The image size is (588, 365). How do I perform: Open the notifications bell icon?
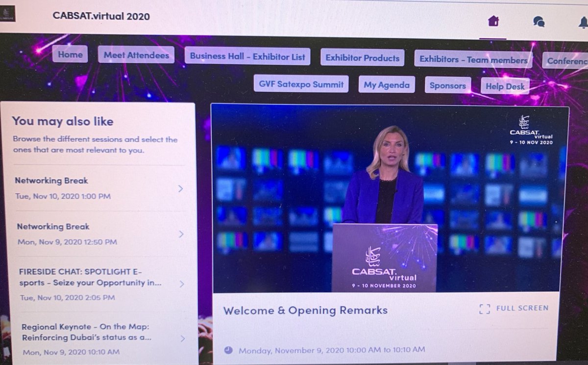tap(583, 22)
